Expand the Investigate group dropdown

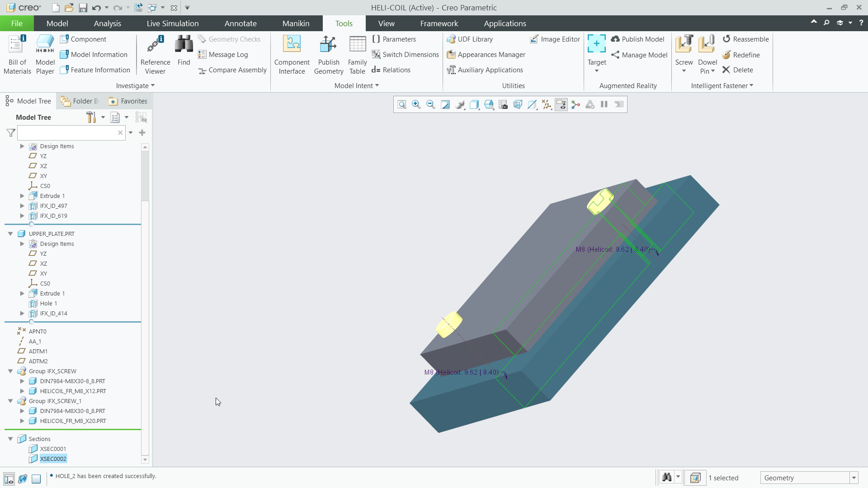135,86
